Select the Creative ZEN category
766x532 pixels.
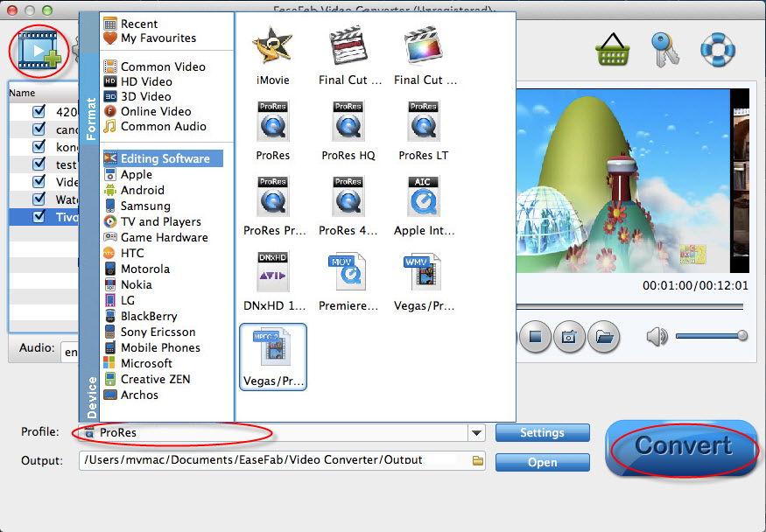(x=146, y=379)
